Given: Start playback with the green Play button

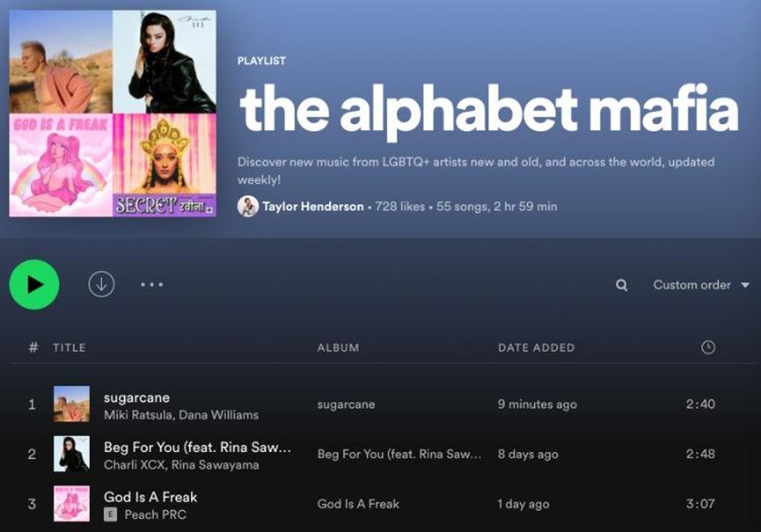Looking at the screenshot, I should pyautogui.click(x=34, y=284).
